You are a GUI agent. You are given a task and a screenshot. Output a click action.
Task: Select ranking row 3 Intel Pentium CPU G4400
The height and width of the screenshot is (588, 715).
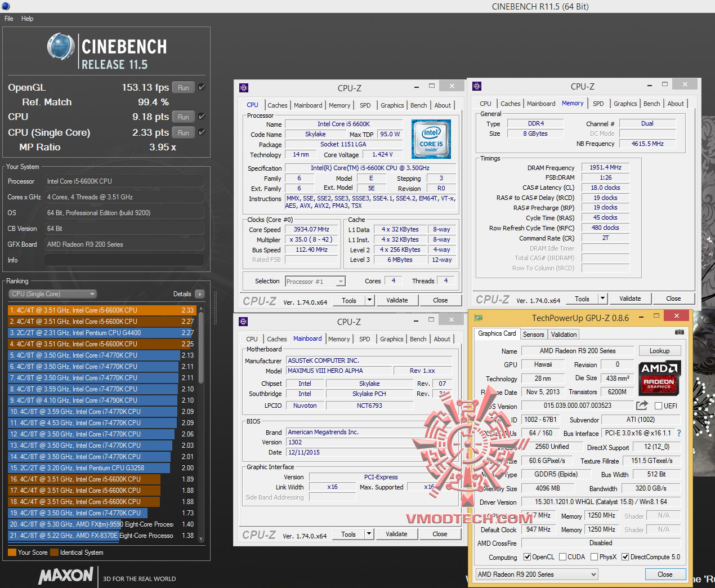tap(102, 333)
